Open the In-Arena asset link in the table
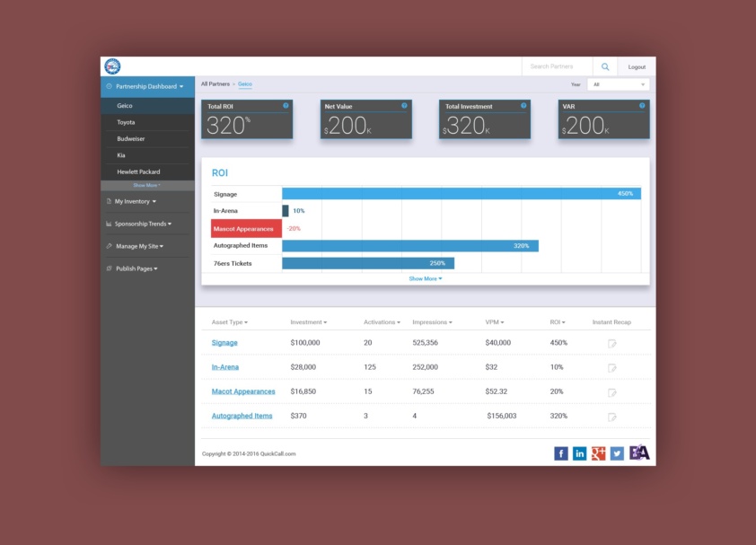 click(x=224, y=367)
